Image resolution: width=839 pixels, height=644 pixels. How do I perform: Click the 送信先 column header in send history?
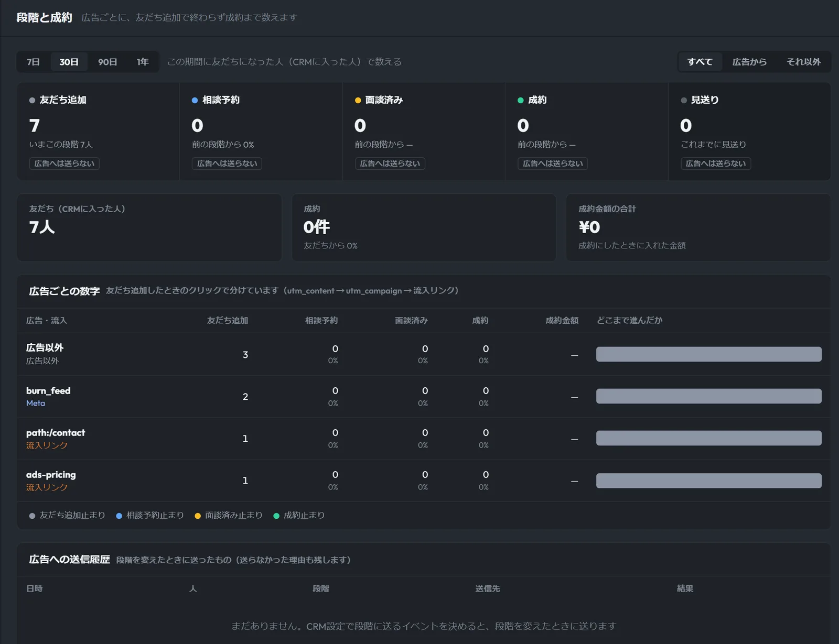click(488, 588)
